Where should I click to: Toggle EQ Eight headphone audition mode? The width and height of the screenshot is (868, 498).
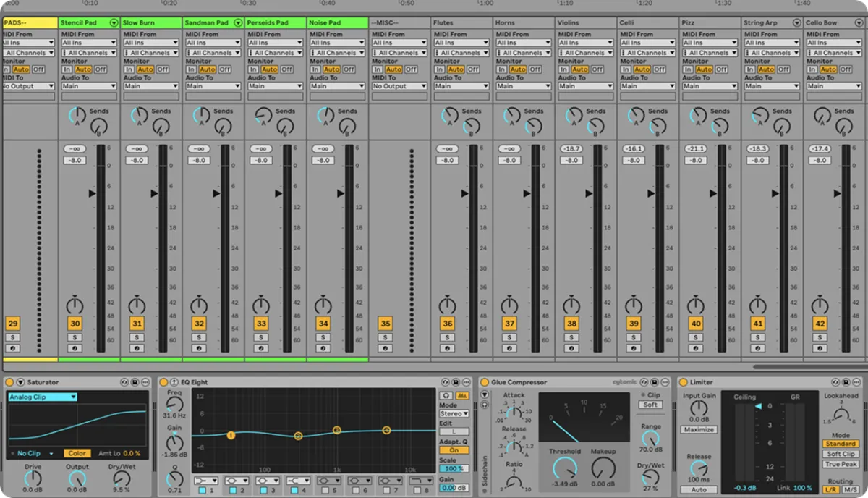[x=446, y=394]
